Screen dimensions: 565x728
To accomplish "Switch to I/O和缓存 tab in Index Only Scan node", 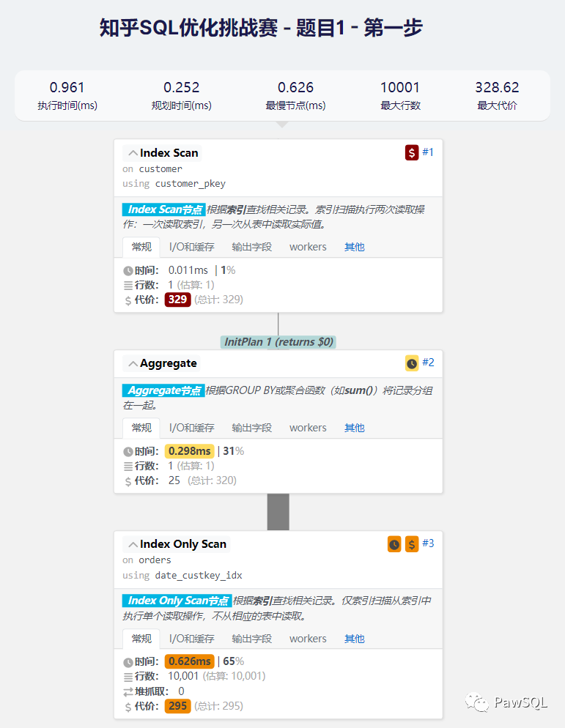I will coord(191,639).
